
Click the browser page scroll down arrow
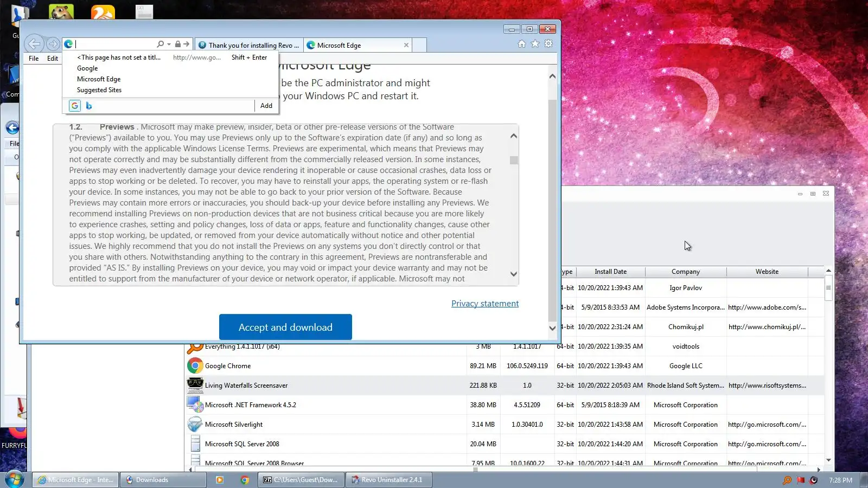tap(552, 328)
